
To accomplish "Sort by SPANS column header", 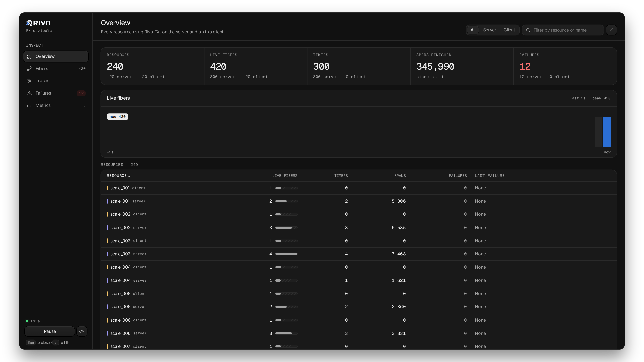I will pos(400,176).
